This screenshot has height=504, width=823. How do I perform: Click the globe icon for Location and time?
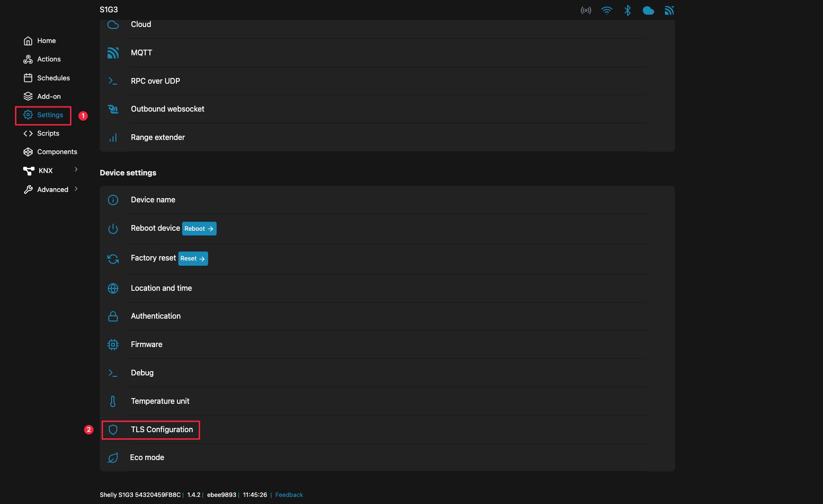point(113,288)
